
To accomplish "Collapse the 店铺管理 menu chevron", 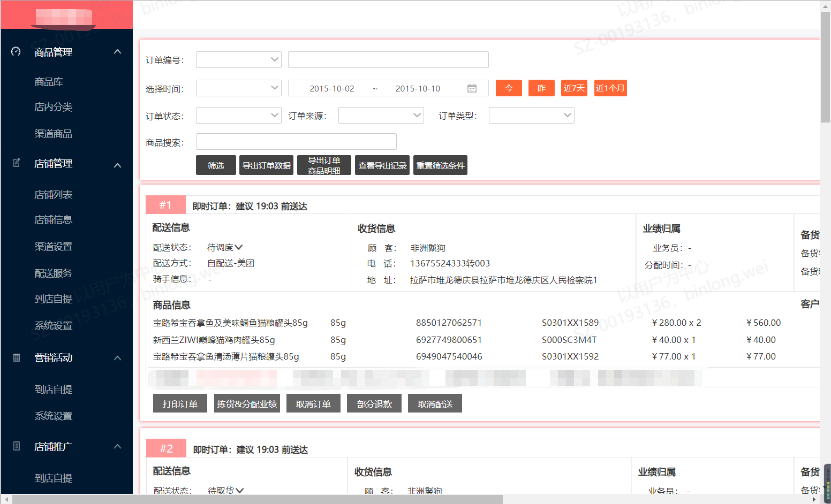I will 118,165.
